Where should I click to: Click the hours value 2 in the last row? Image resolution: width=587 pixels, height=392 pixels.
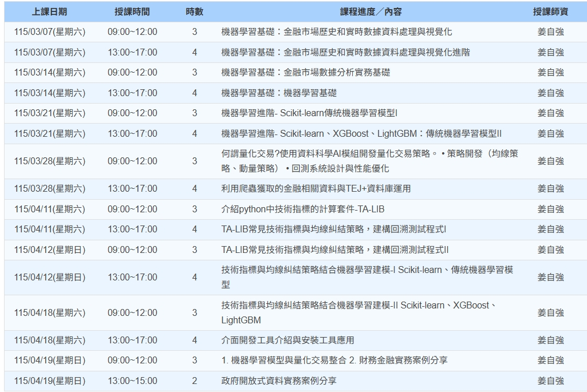(x=194, y=381)
